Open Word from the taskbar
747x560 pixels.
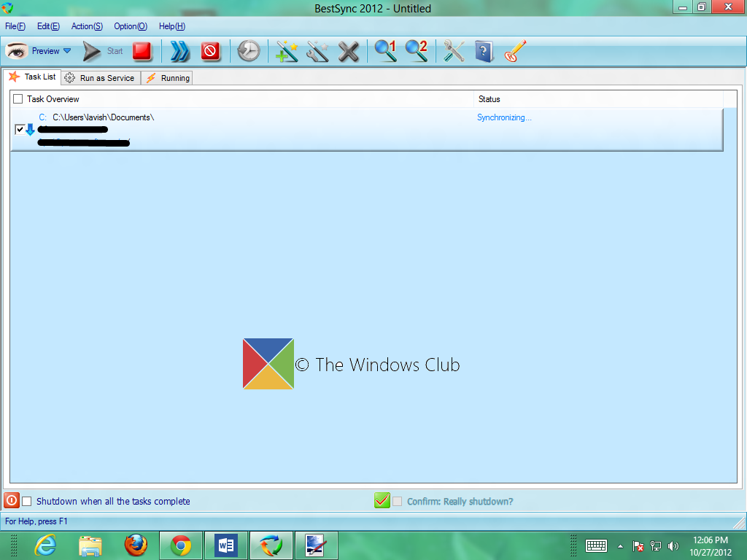click(x=226, y=545)
